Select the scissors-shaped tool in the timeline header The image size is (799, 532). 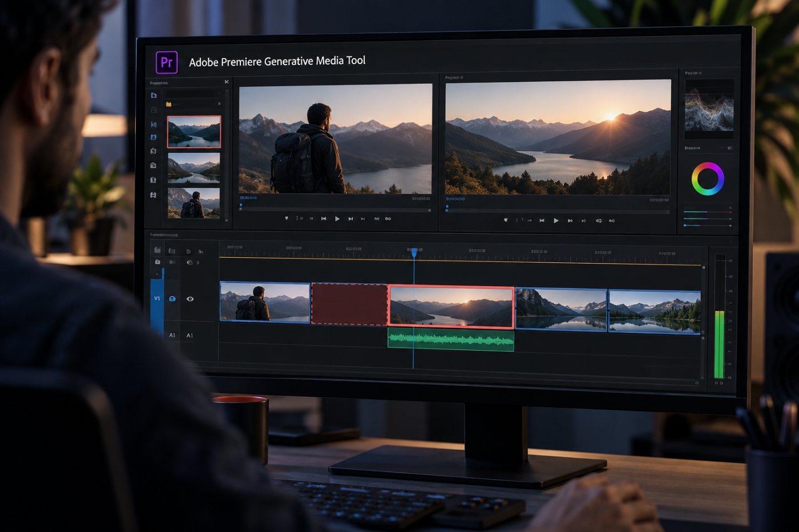(x=201, y=251)
